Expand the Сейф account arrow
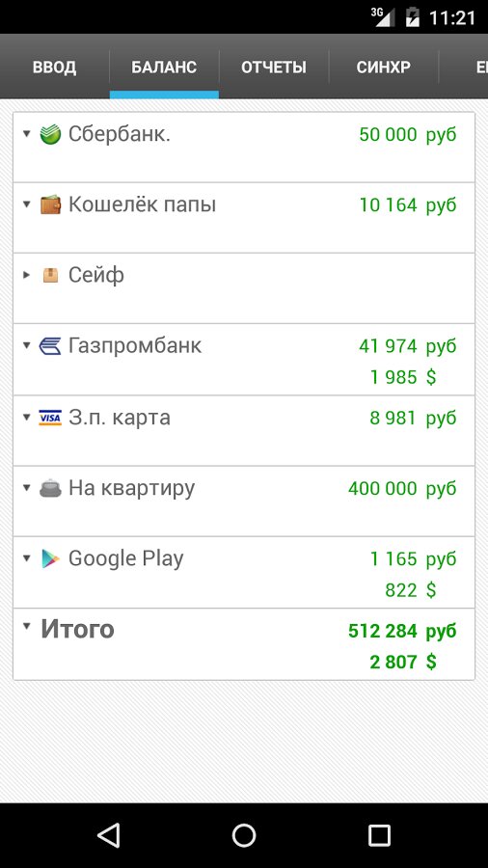This screenshot has height=868, width=488. coord(27,275)
